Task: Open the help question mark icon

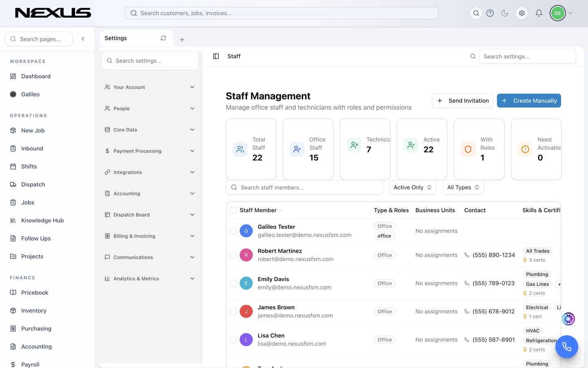Action: [x=490, y=13]
